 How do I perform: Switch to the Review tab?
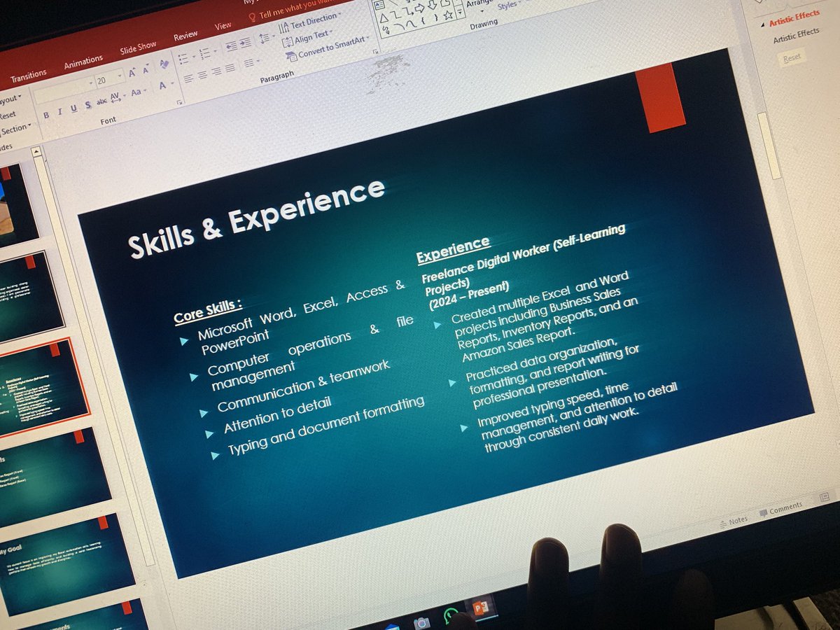(185, 36)
